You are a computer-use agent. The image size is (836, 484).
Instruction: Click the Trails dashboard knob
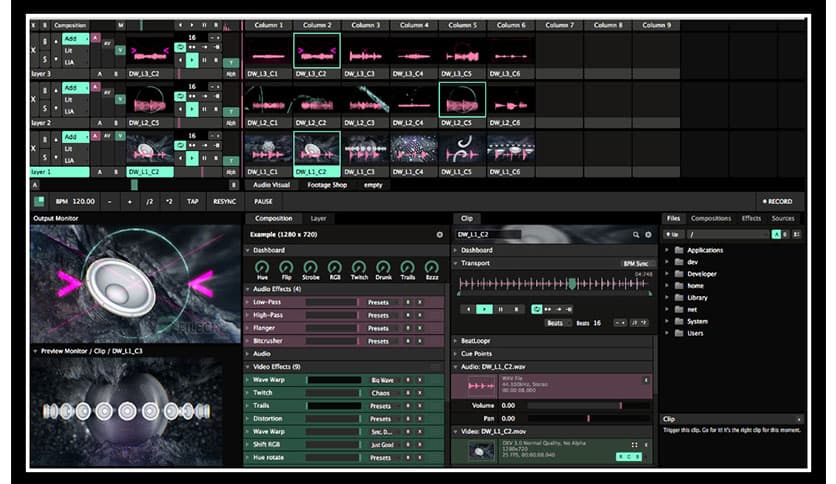coord(407,267)
